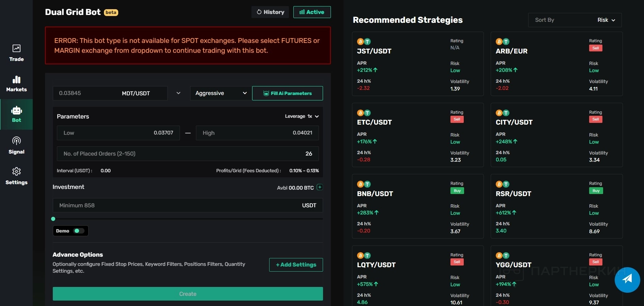Open the Leverage 1x dropdown

click(302, 116)
